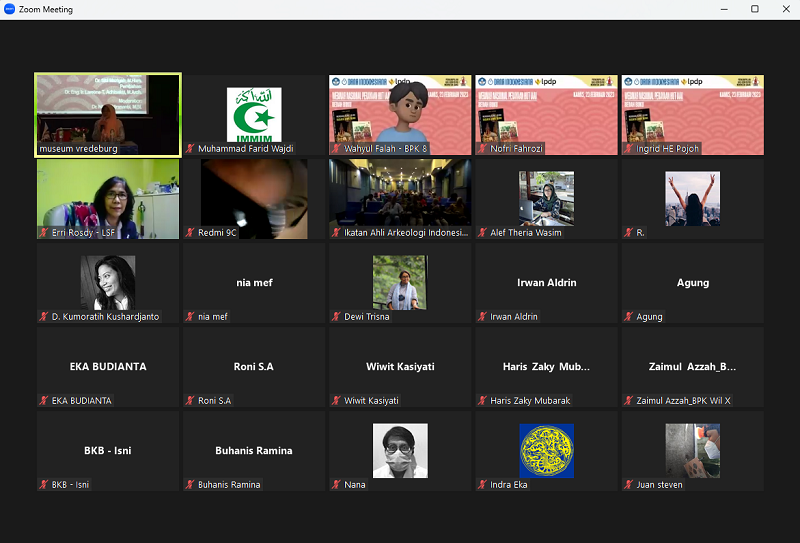Image resolution: width=800 pixels, height=543 pixels.
Task: Click muted mic icon beside Muhammad Farid Wajdi
Action: (190, 149)
